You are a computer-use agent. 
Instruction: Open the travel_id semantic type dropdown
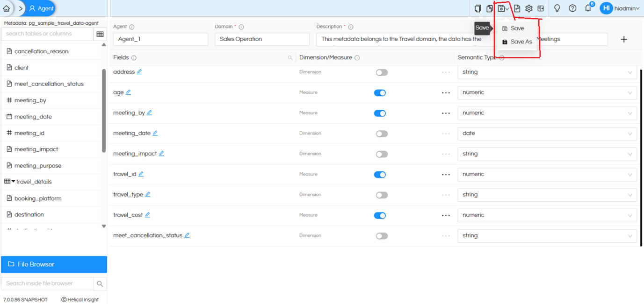[547, 174]
